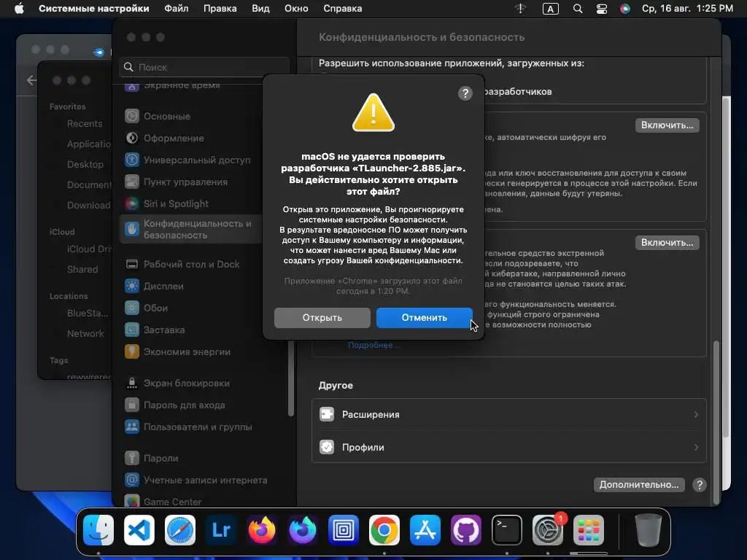The height and width of the screenshot is (560, 747).
Task: Open the Системные настройки menu
Action: (94, 9)
